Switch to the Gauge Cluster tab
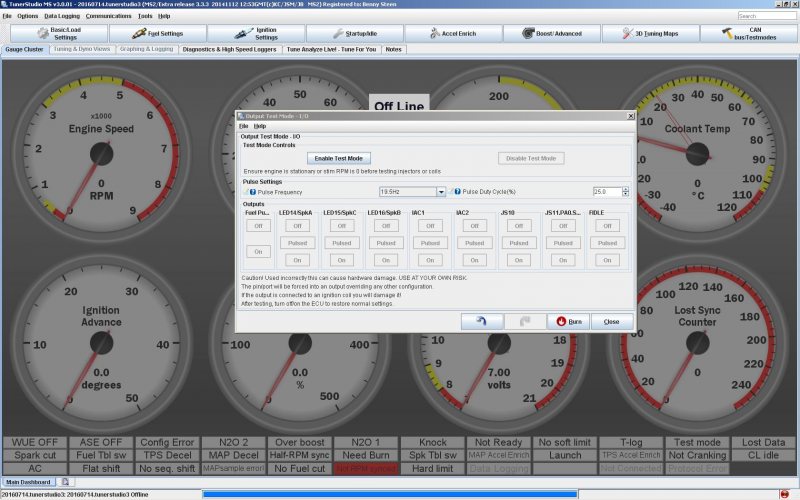Viewport: 800px width, 500px height. coord(24,49)
